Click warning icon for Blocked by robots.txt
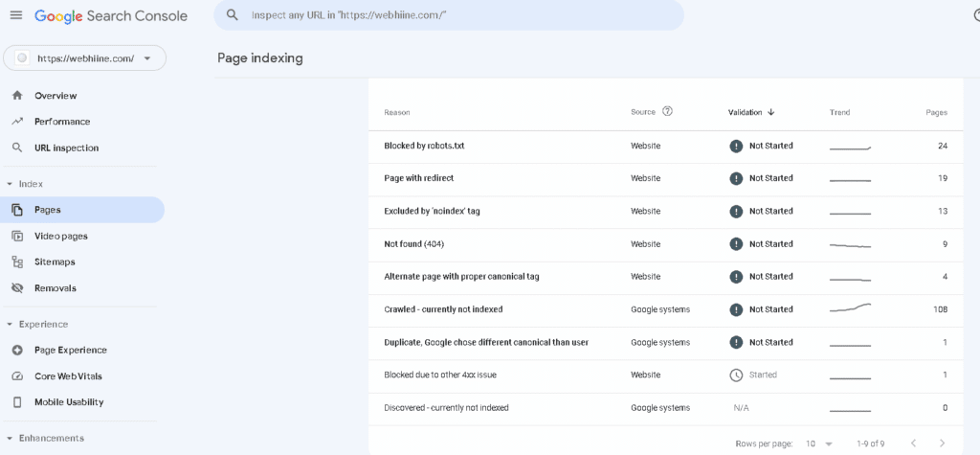This screenshot has height=455, width=980. coord(736,146)
